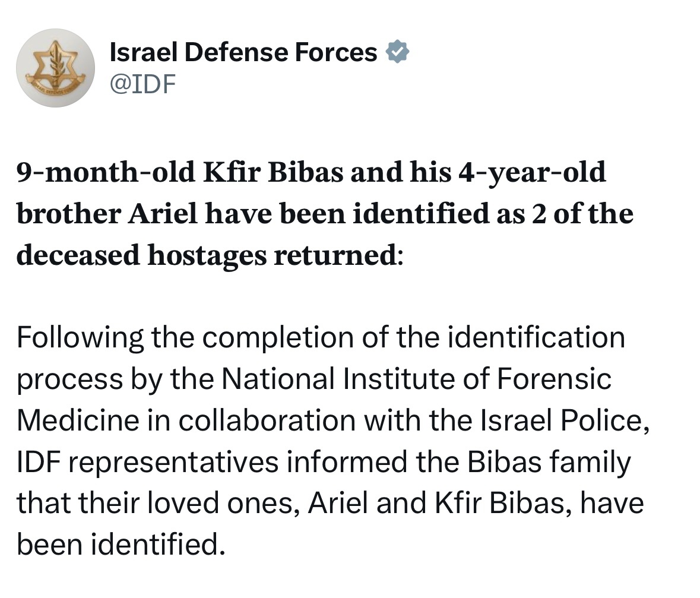Click the line starting "IDF representatives informed"
Screen dimensions: 700x598
coord(324,462)
